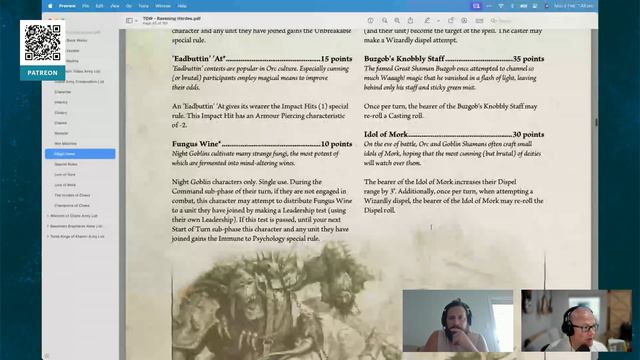The width and height of the screenshot is (640, 360).
Task: Select the War Machines entry in the sidebar
Action: pos(66,144)
